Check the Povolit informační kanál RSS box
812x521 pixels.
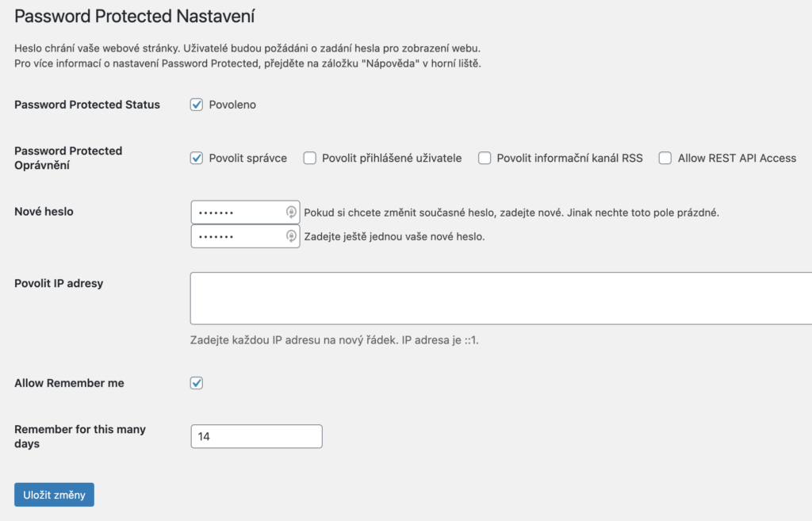(x=485, y=158)
